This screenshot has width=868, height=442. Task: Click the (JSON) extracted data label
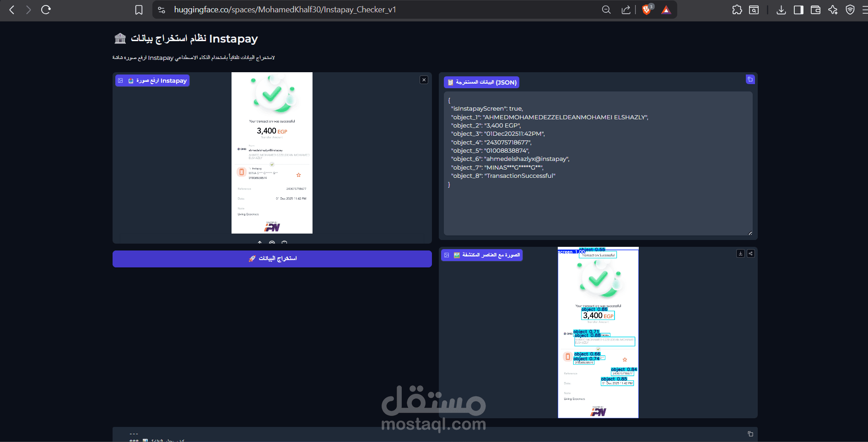click(x=481, y=82)
